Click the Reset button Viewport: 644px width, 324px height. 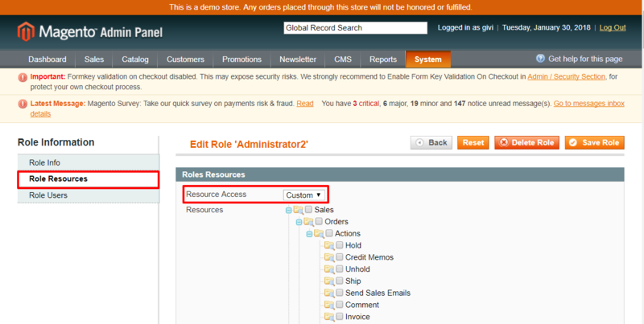(473, 143)
